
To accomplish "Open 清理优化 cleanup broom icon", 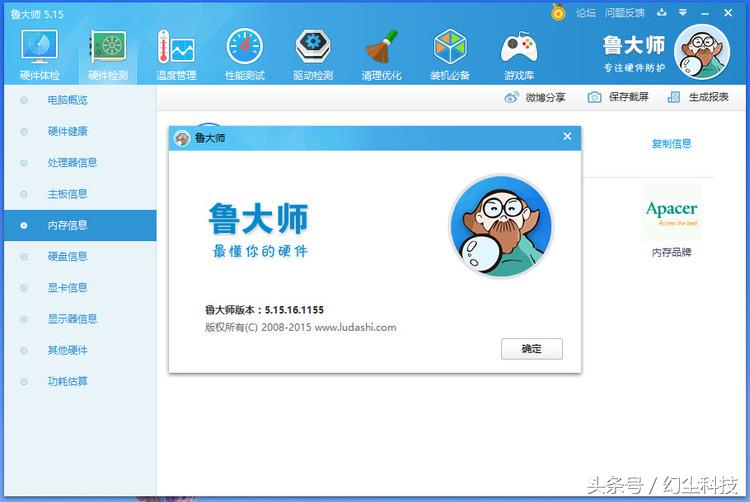I will [x=381, y=46].
